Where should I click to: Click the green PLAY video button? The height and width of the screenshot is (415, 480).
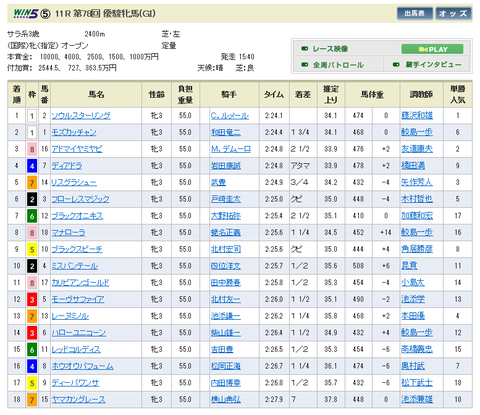[432, 49]
